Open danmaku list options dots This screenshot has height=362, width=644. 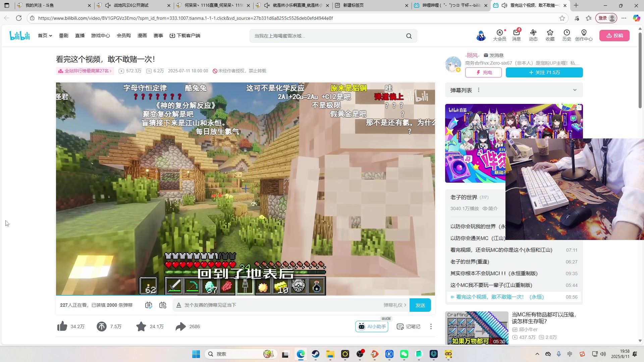click(479, 90)
